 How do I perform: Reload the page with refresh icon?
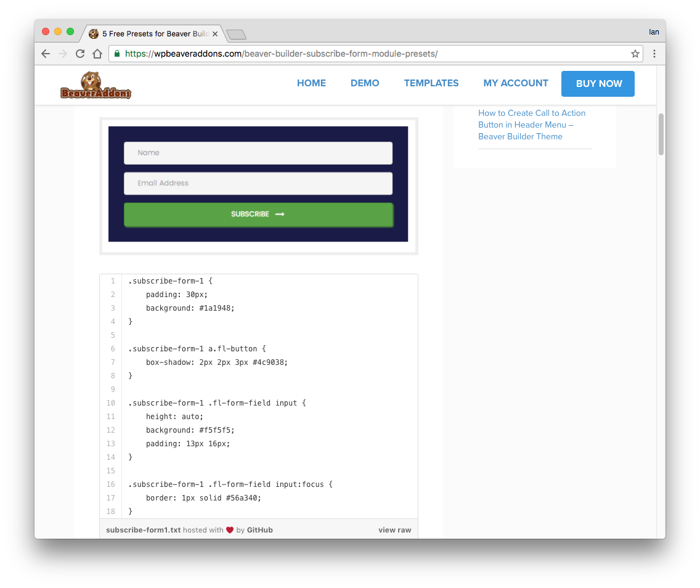point(80,54)
